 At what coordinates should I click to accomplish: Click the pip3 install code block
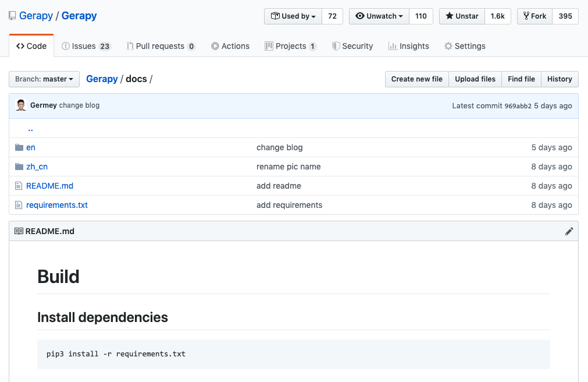[294, 354]
